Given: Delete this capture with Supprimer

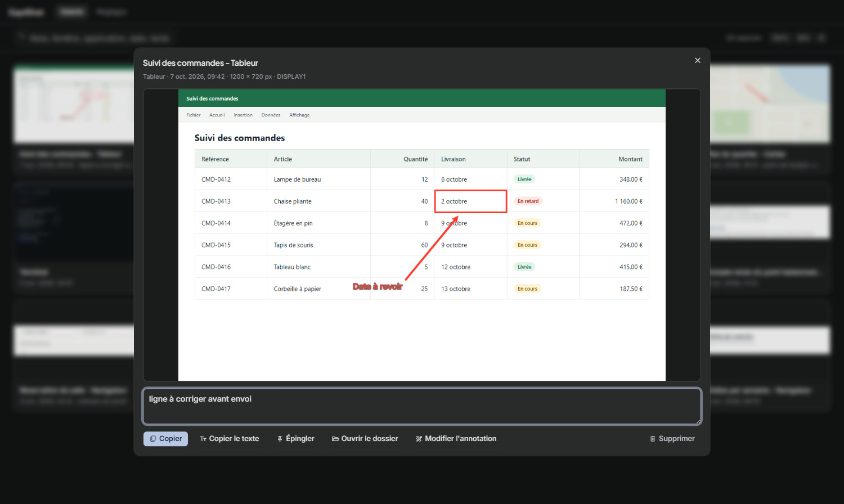Looking at the screenshot, I should pos(672,439).
